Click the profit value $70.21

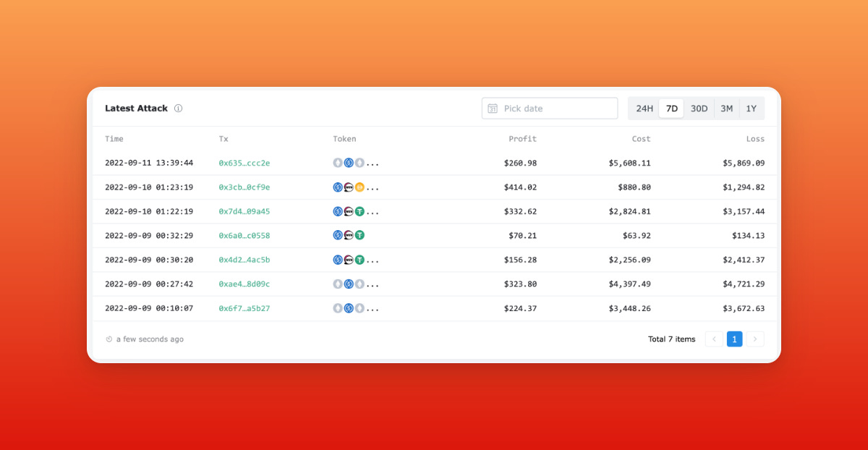pos(523,235)
